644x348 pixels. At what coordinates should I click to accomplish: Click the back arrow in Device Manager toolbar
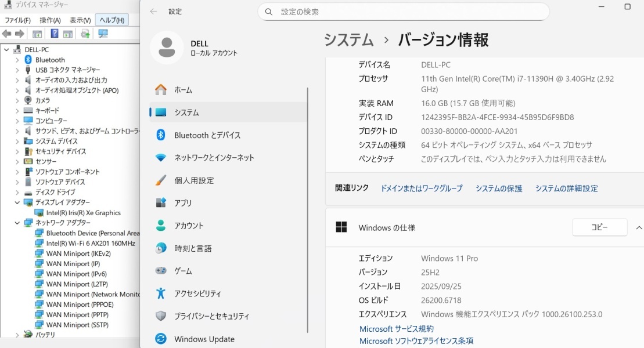coord(7,33)
